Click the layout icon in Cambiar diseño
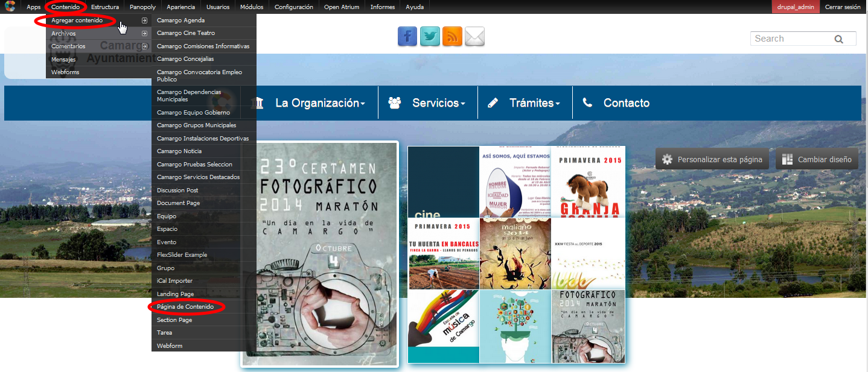Screen dimensions: 868x372 pyautogui.click(x=787, y=160)
